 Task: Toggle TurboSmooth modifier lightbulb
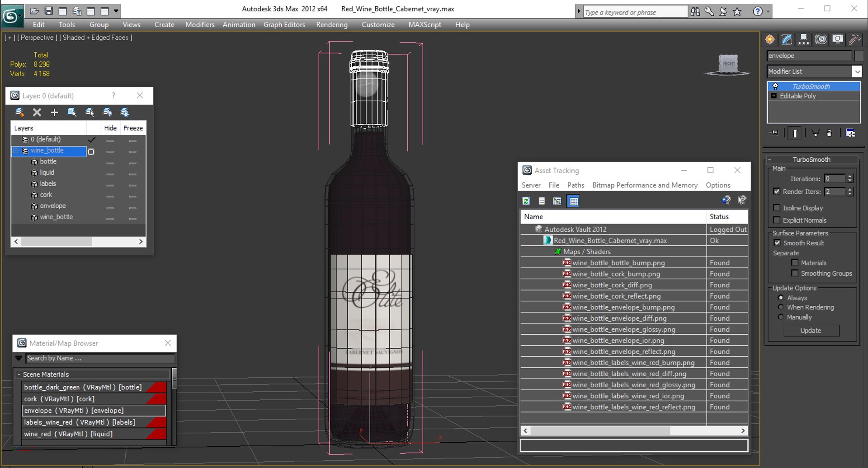click(775, 86)
